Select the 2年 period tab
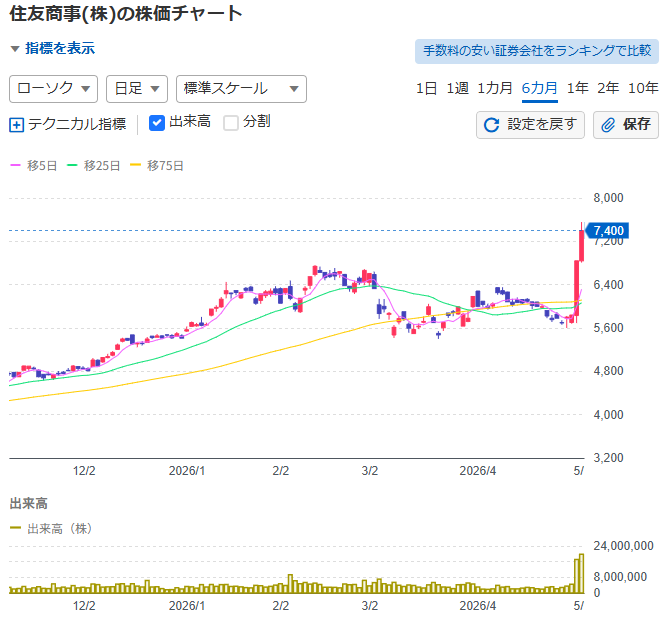The width and height of the screenshot is (666, 617). tap(608, 88)
